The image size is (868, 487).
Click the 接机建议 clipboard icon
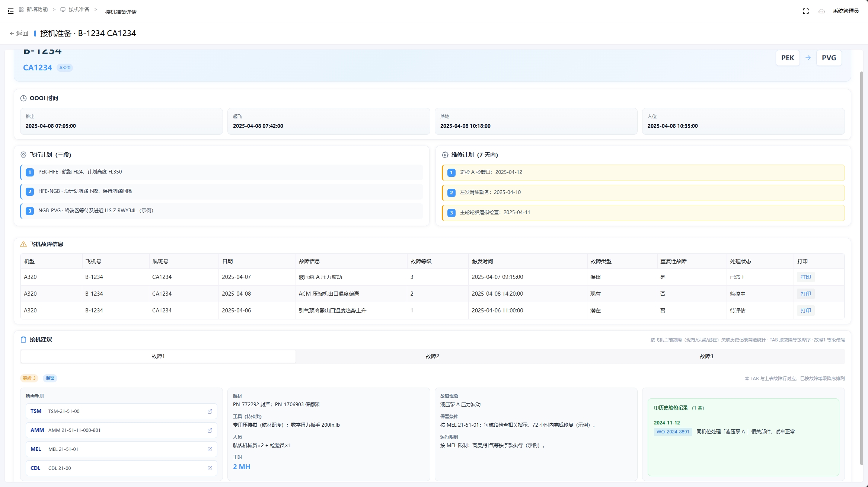[x=23, y=340]
